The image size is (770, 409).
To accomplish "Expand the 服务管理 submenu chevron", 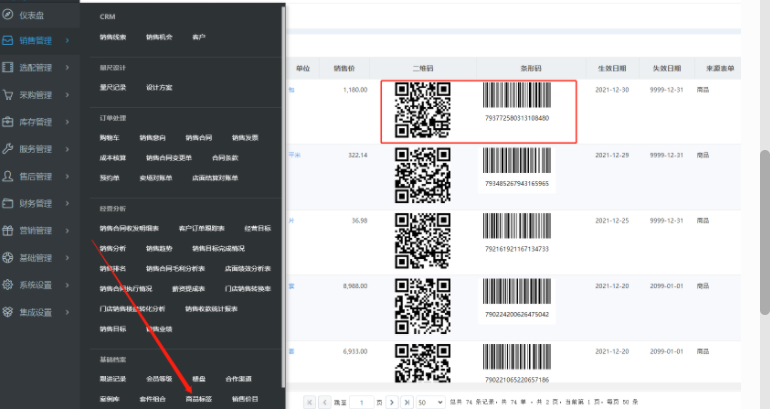I will pos(67,149).
